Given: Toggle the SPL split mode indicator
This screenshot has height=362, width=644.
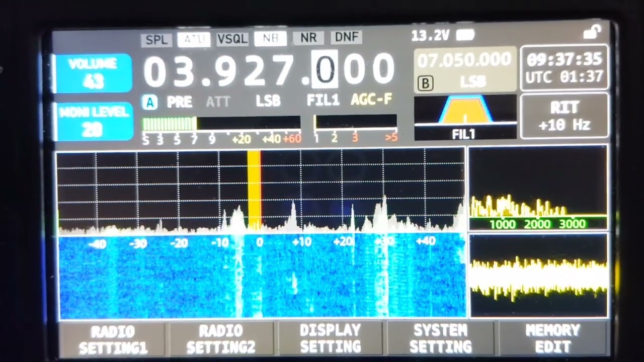Looking at the screenshot, I should (x=156, y=39).
